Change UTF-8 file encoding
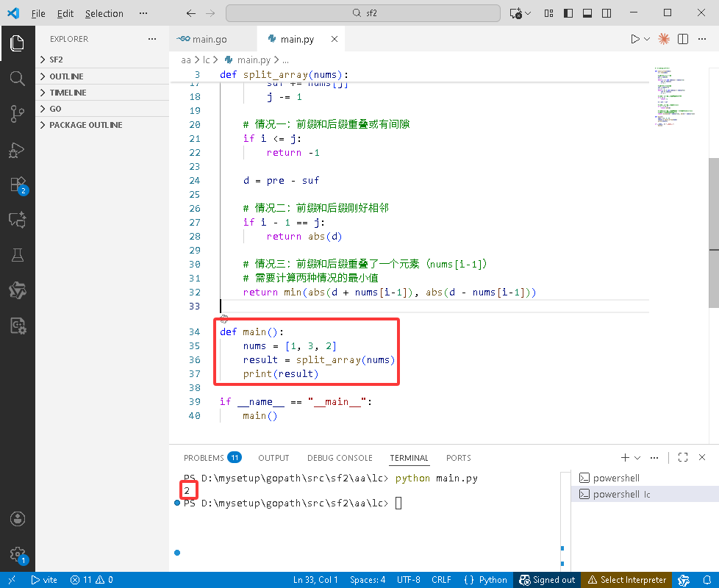The width and height of the screenshot is (719, 588). (x=409, y=580)
